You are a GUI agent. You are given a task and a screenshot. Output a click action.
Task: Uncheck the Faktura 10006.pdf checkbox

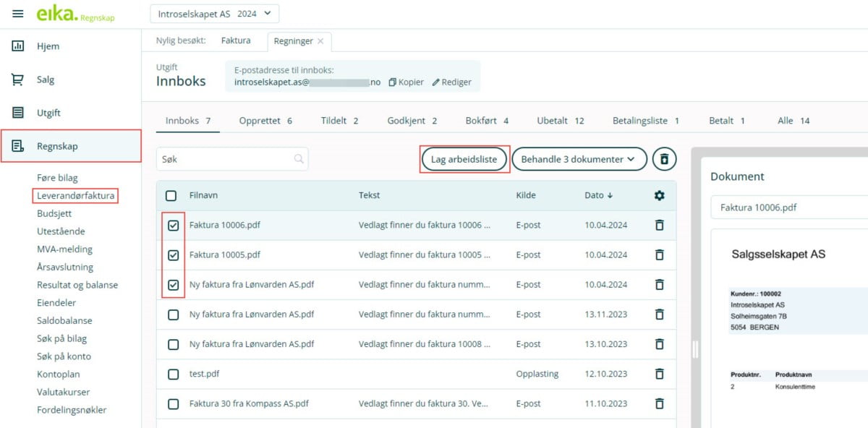(x=173, y=226)
